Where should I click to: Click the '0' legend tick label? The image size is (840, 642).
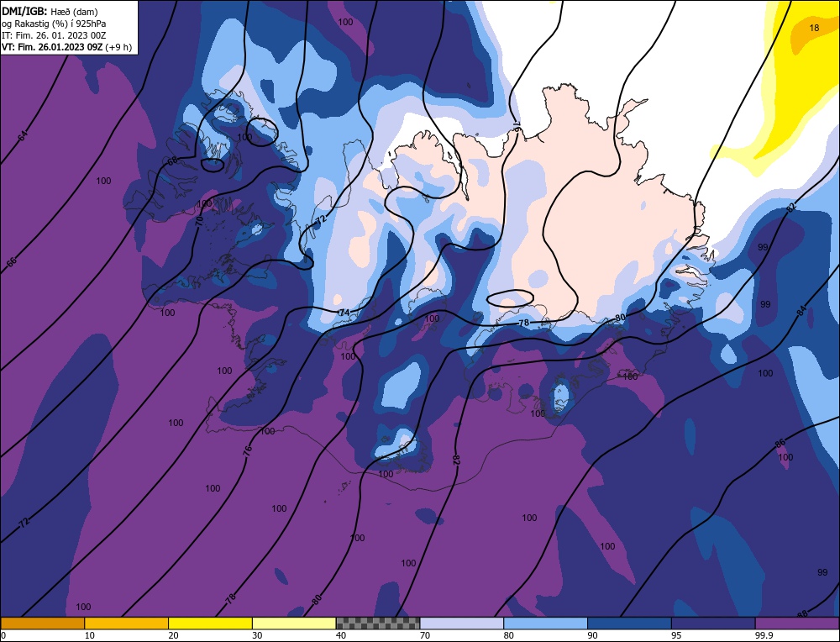[3, 635]
